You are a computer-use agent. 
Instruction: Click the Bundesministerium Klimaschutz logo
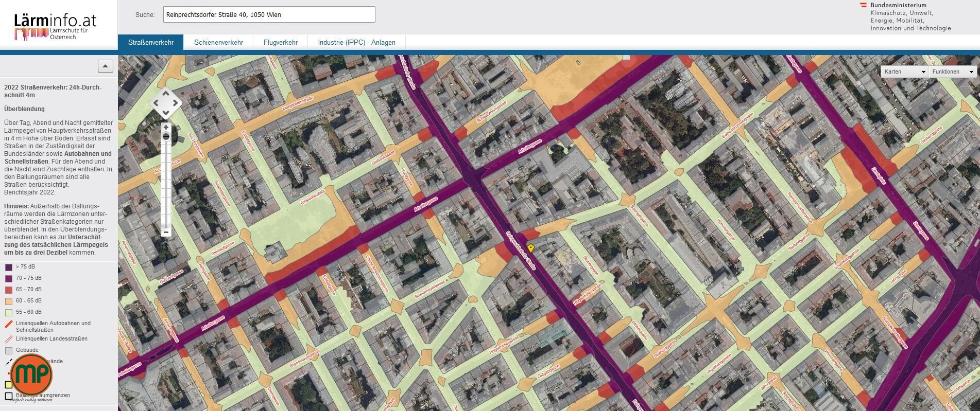click(x=904, y=16)
